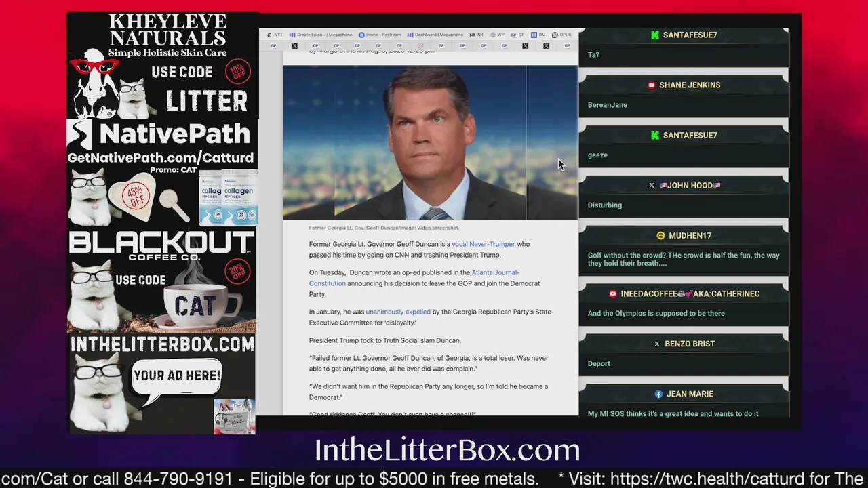
Task: Open the Create Episode Megaphone bookmark
Action: (320, 35)
